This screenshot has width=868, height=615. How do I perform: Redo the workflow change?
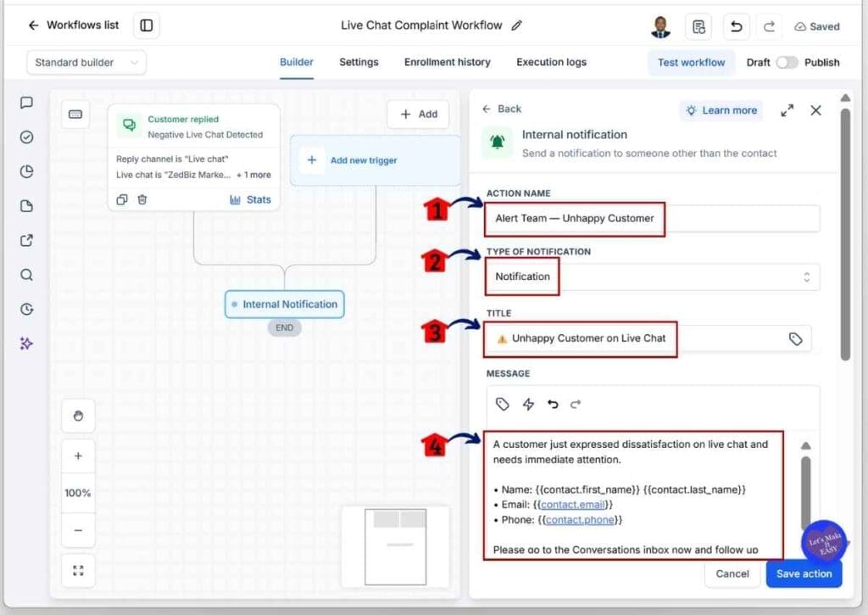pos(769,26)
